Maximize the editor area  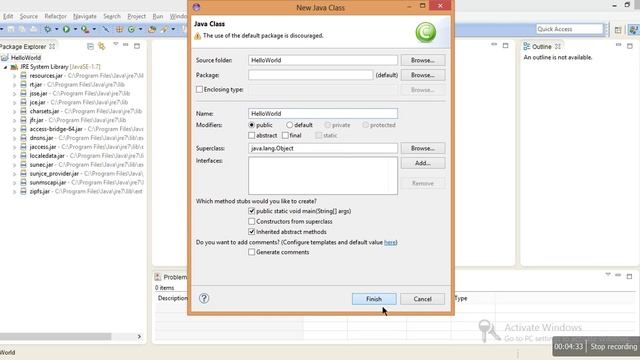click(505, 46)
